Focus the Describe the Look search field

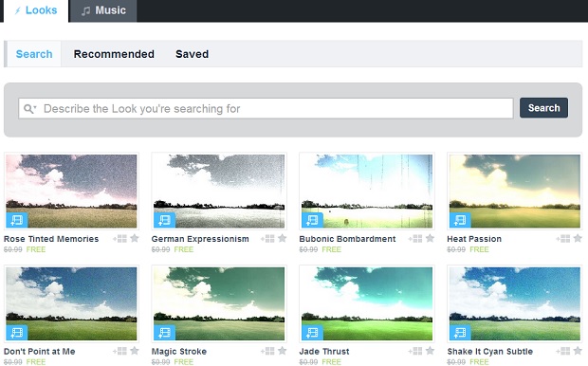click(x=266, y=109)
